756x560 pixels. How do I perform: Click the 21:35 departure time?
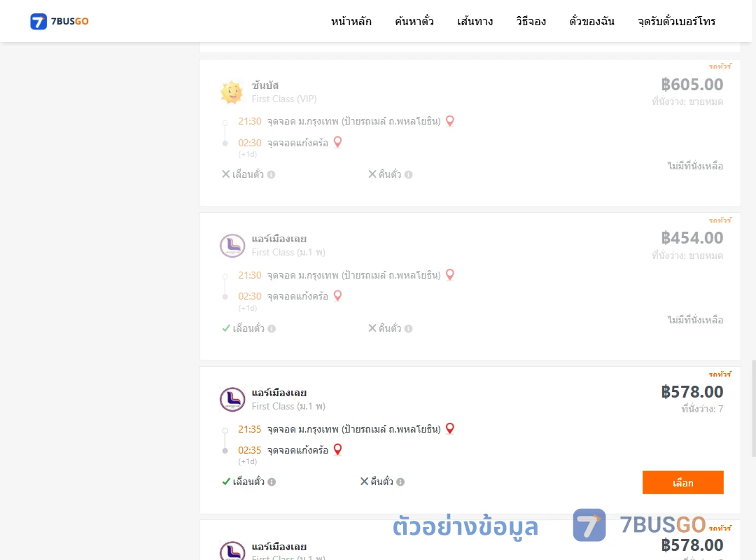(x=249, y=429)
